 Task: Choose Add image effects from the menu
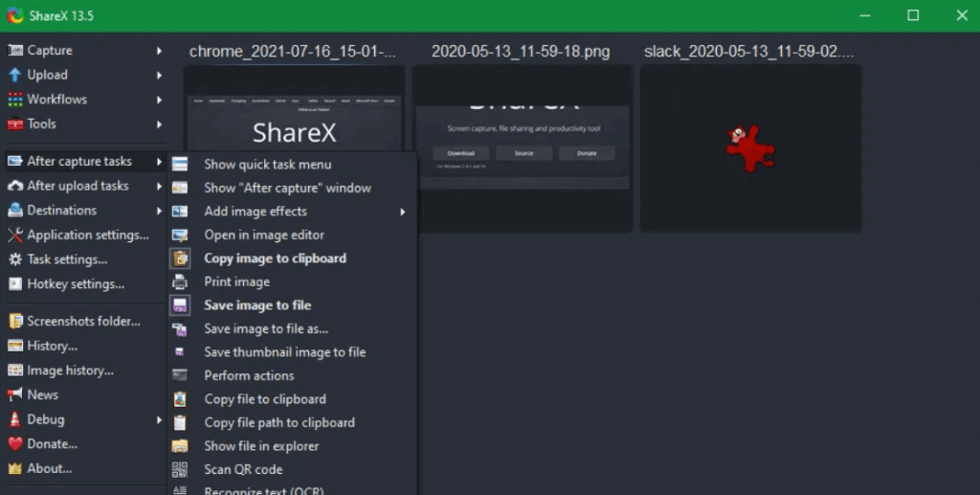[x=293, y=212]
